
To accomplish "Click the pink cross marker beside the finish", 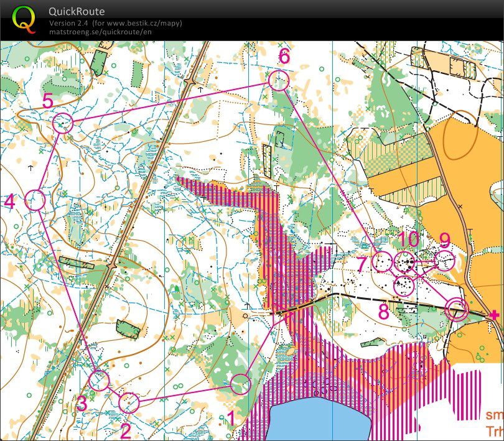I will [493, 315].
